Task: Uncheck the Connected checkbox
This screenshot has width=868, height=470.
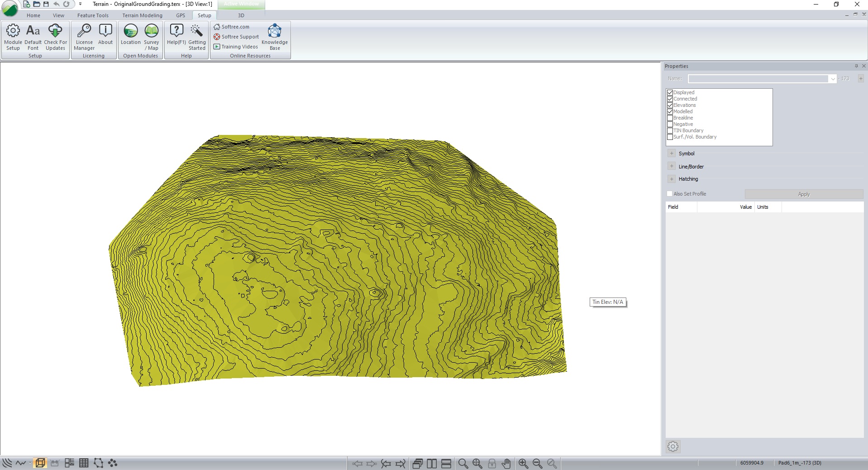Action: click(x=670, y=99)
